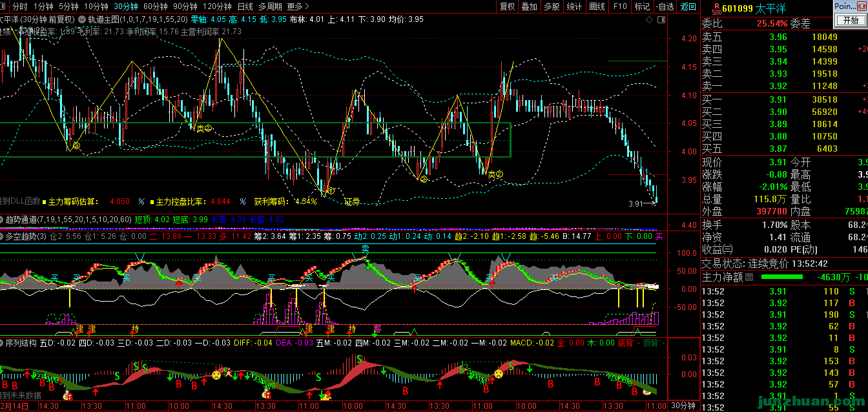
Task: Click the 30分钟 label at bottom-right corner
Action: [683, 406]
